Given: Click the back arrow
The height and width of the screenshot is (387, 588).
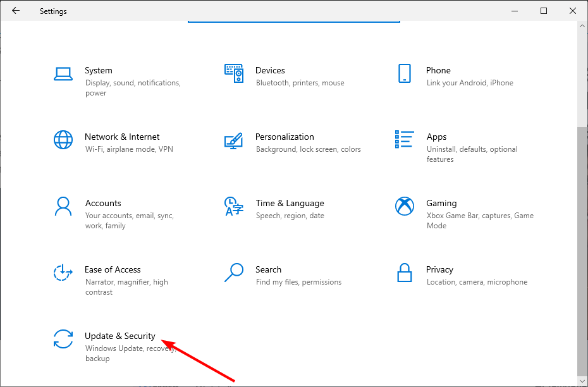Looking at the screenshot, I should [16, 11].
